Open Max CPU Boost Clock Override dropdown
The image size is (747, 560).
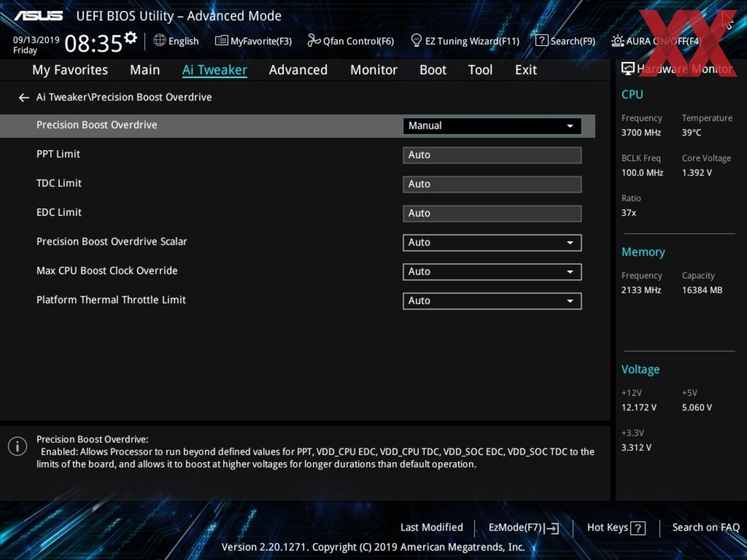[x=492, y=272]
